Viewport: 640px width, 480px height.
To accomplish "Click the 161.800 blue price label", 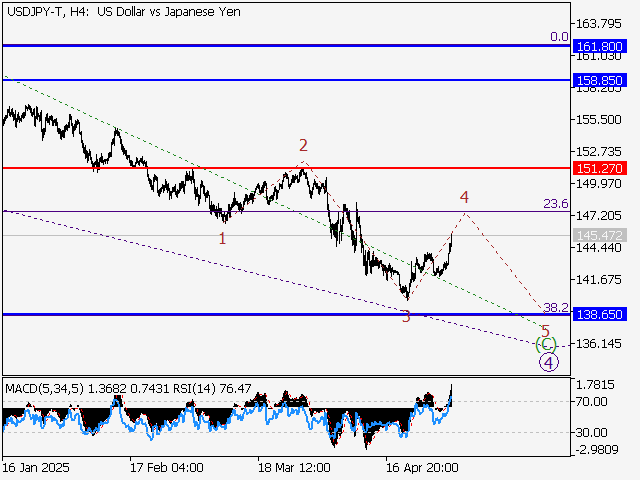I will point(600,47).
